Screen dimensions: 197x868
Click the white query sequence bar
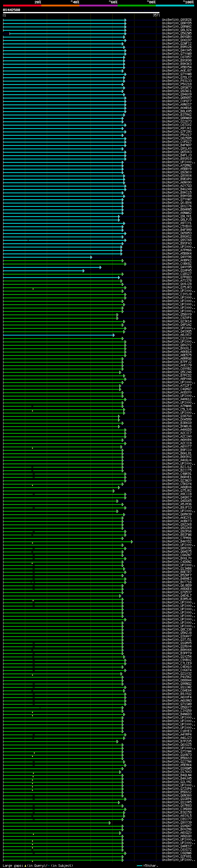(81, 13)
